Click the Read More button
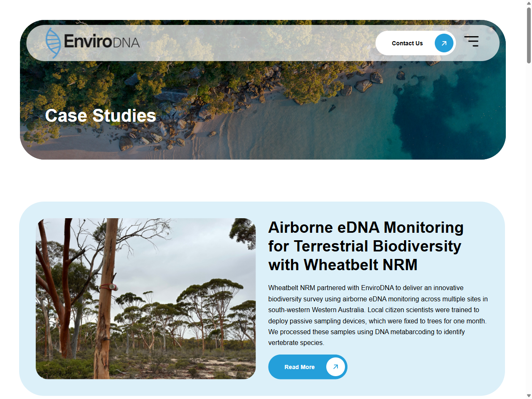The image size is (532, 399). [x=308, y=367]
